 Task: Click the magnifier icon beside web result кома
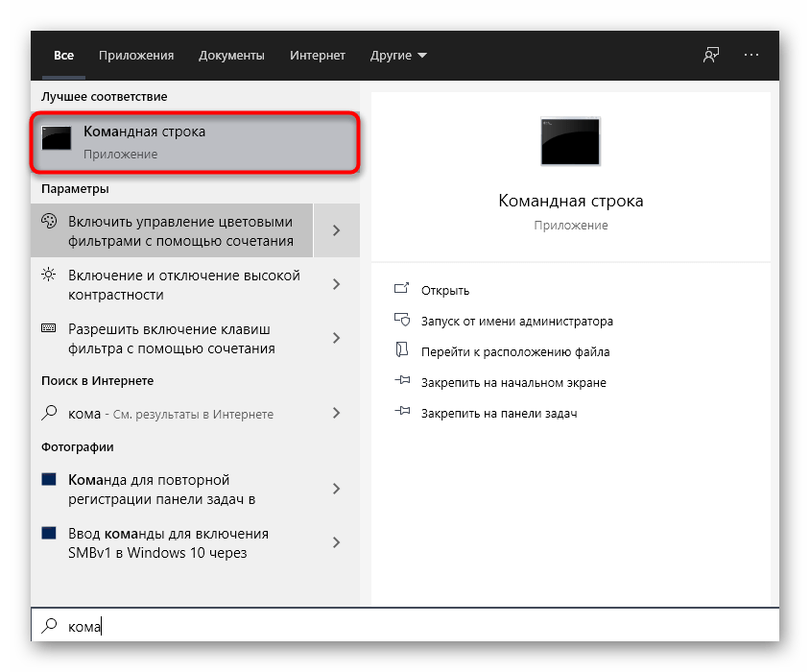click(x=49, y=414)
